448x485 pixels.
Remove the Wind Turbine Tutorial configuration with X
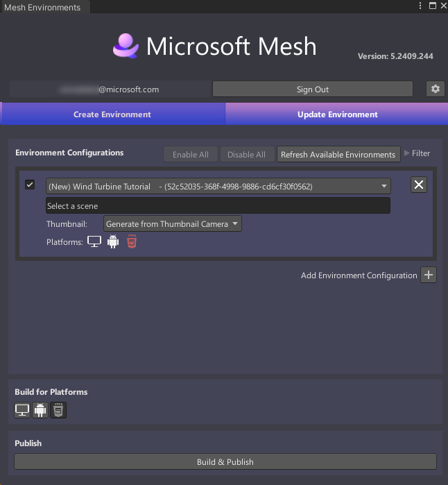click(419, 185)
